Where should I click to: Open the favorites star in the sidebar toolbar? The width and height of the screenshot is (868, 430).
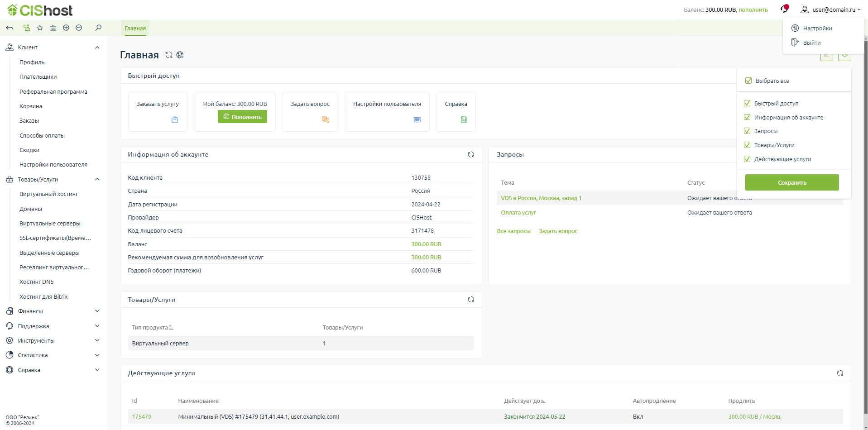click(40, 28)
